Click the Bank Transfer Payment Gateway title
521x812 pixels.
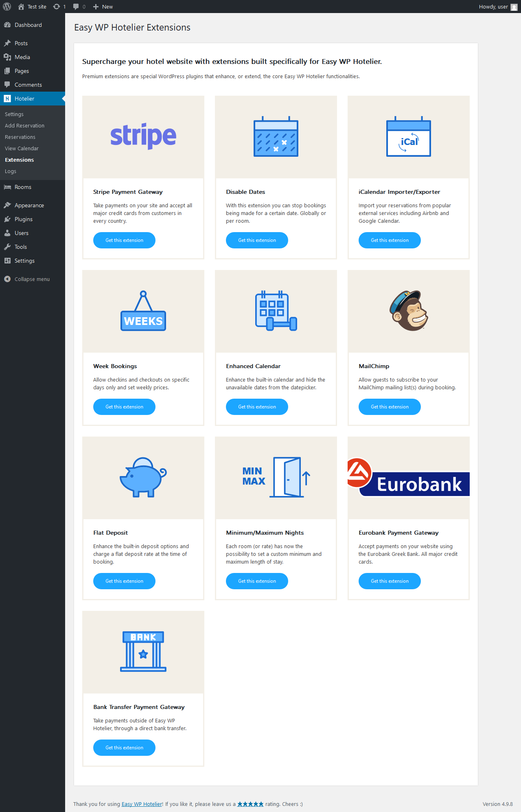pyautogui.click(x=139, y=707)
